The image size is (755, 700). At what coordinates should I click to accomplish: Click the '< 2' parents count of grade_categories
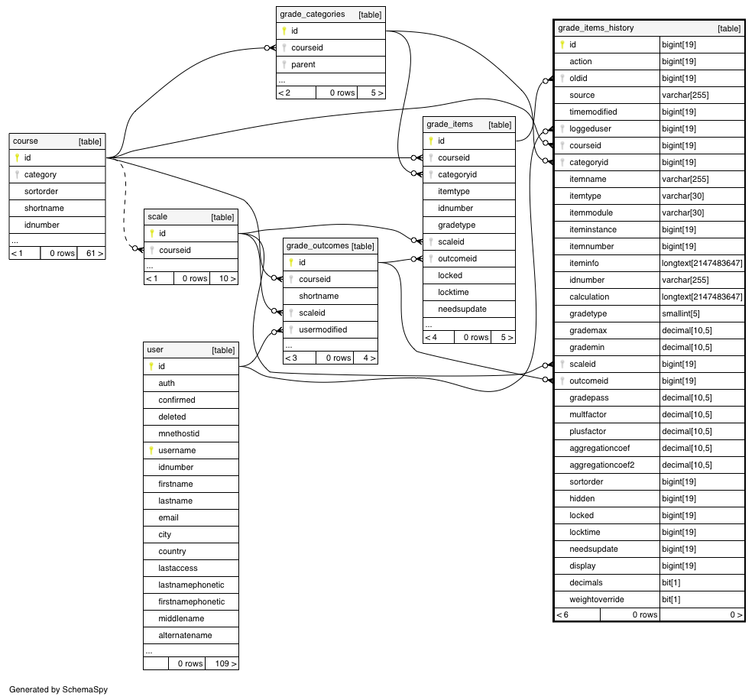296,93
